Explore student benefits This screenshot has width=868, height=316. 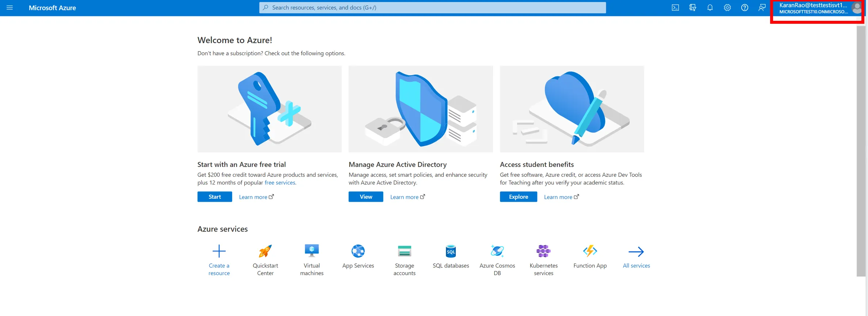(519, 197)
